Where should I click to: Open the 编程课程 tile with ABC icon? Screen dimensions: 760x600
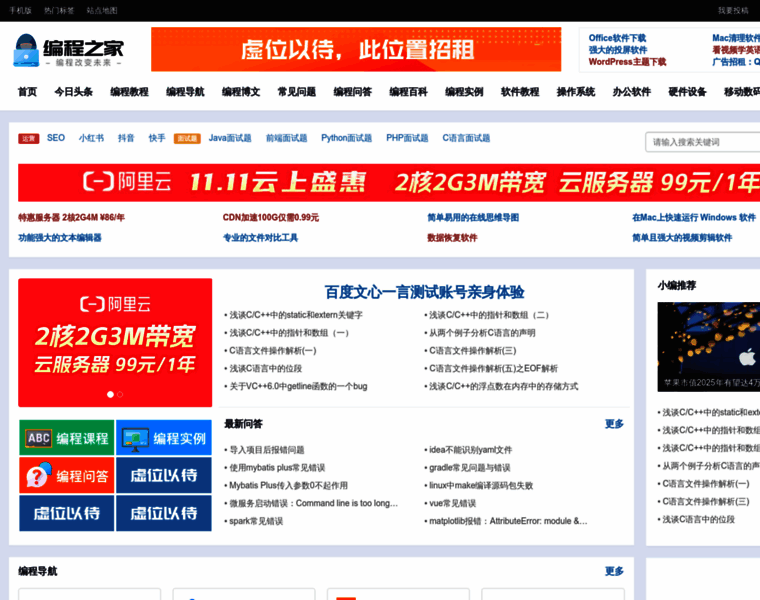click(x=67, y=438)
